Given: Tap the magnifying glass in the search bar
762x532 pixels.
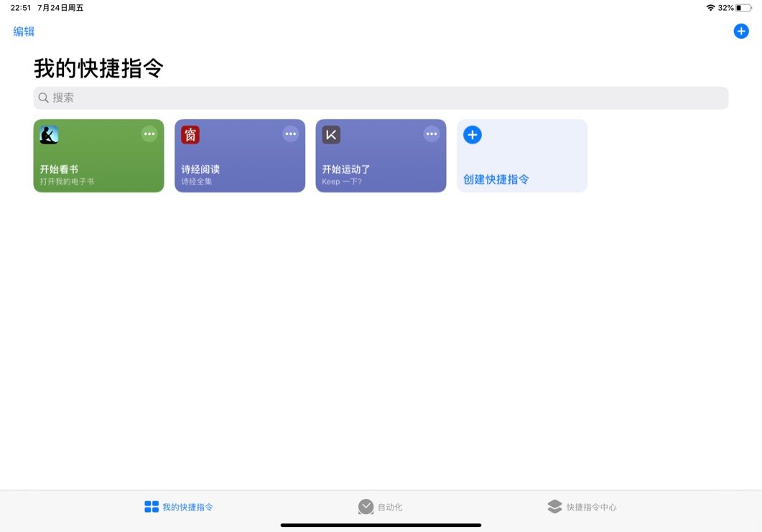Looking at the screenshot, I should click(x=43, y=98).
